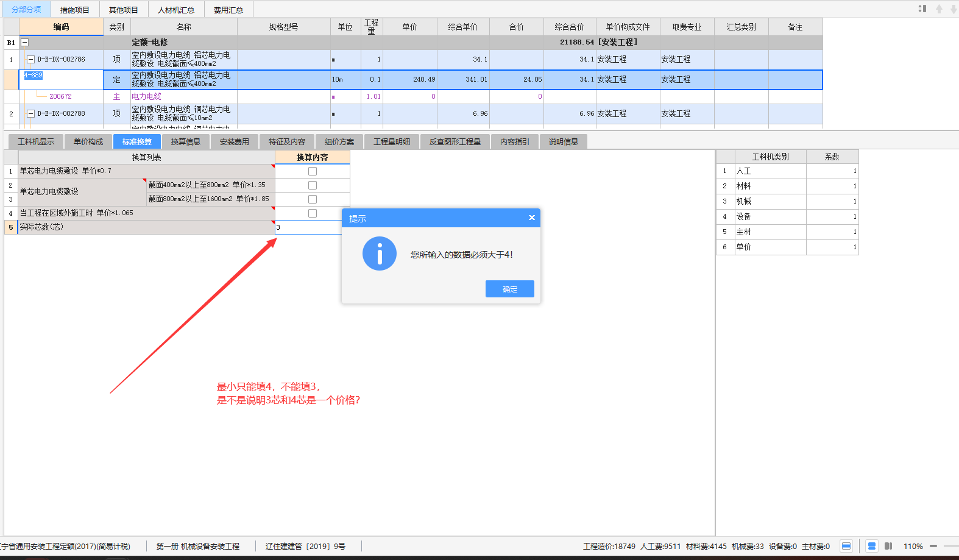
Task: Collapse the D-E-DX-002788 item row
Action: click(30, 114)
